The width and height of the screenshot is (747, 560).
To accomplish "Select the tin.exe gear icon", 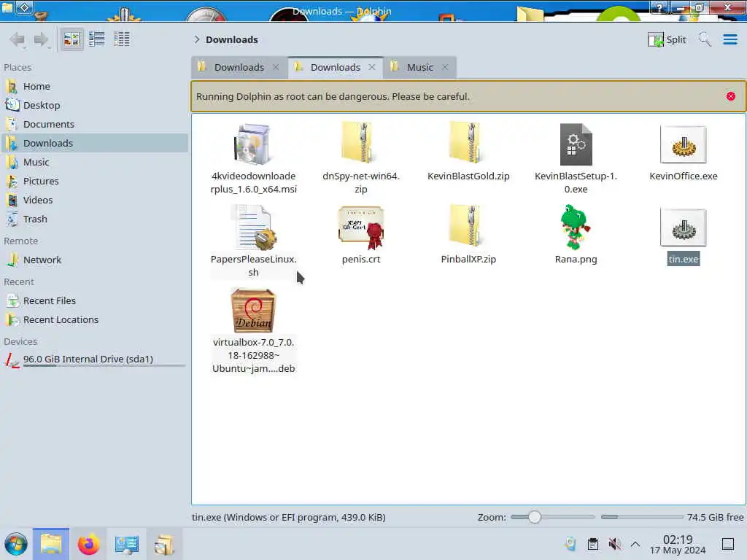I will pyautogui.click(x=683, y=227).
